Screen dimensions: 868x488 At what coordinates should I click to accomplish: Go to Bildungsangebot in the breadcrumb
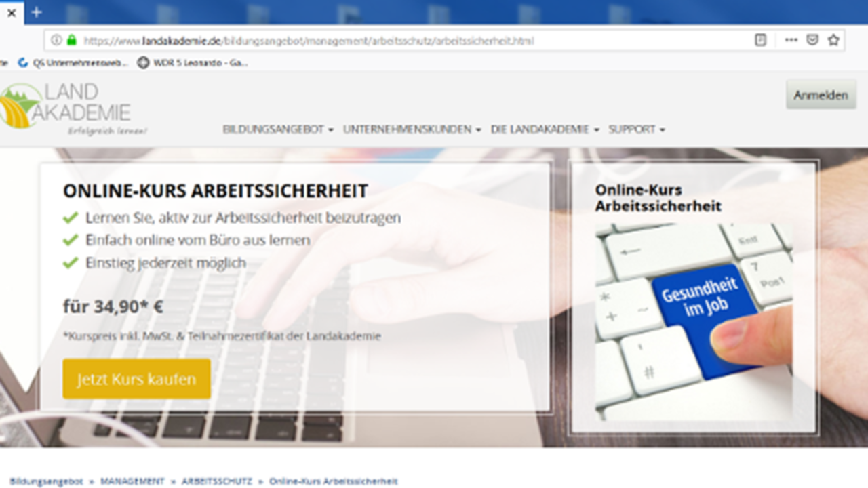[x=46, y=481]
